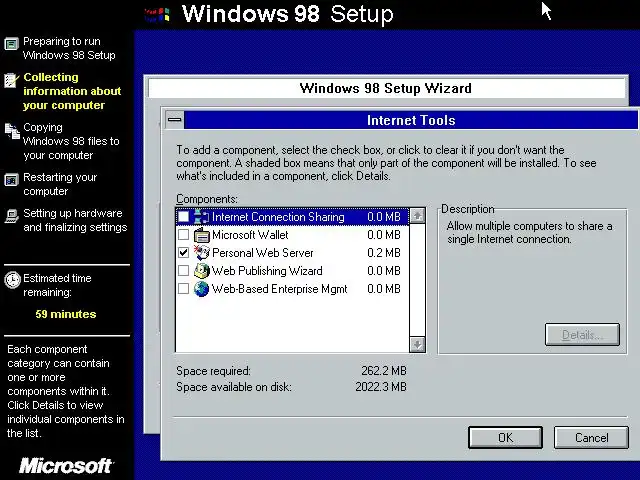Click the Estimated time clock icon

(x=12, y=280)
